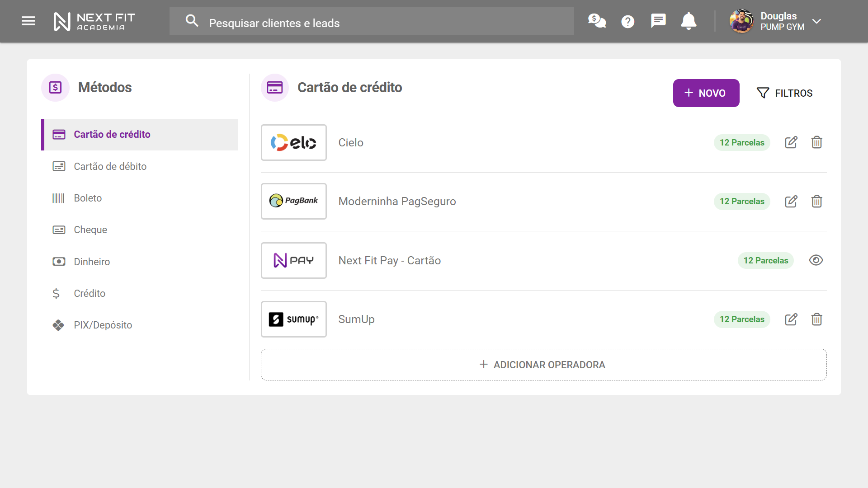The image size is (868, 488).
Task: Click the Next Fit Academia logo
Action: tap(94, 21)
